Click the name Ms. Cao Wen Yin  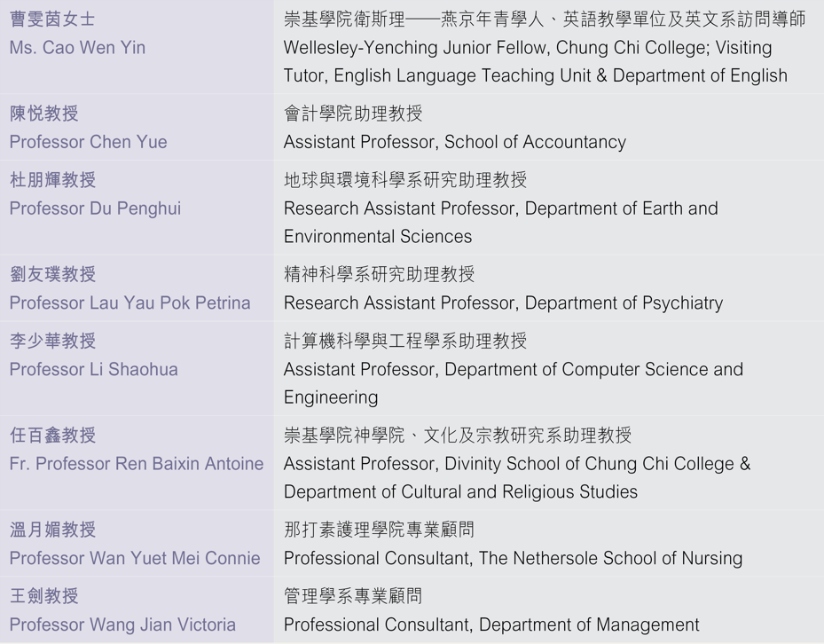point(77,48)
